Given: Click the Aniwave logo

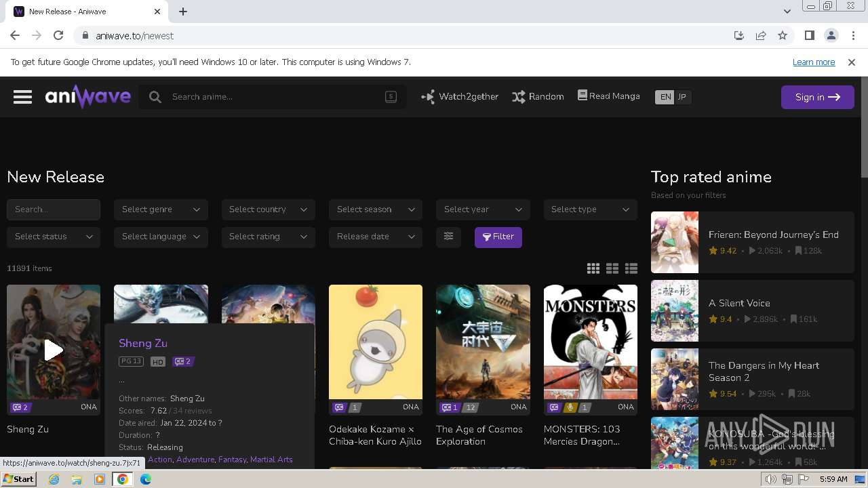Looking at the screenshot, I should [88, 97].
